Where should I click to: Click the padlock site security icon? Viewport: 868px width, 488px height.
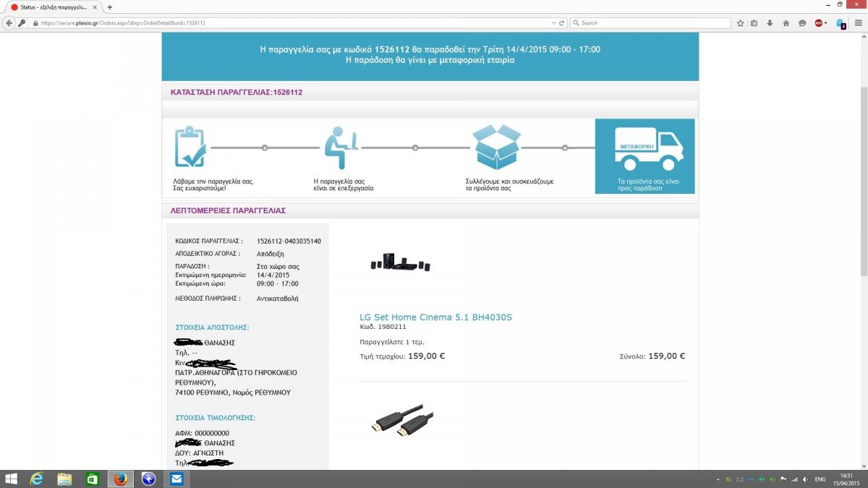(35, 23)
